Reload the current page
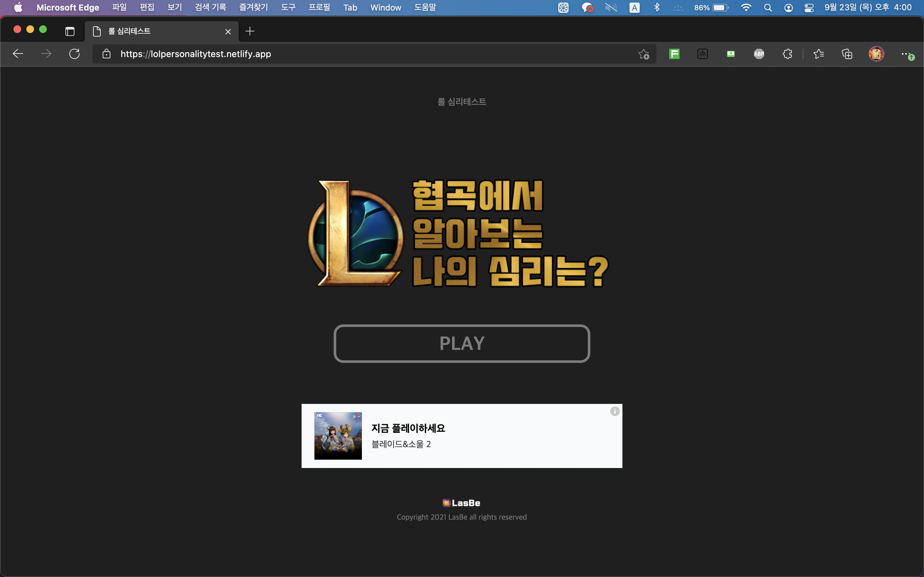The image size is (924, 577). pos(74,54)
